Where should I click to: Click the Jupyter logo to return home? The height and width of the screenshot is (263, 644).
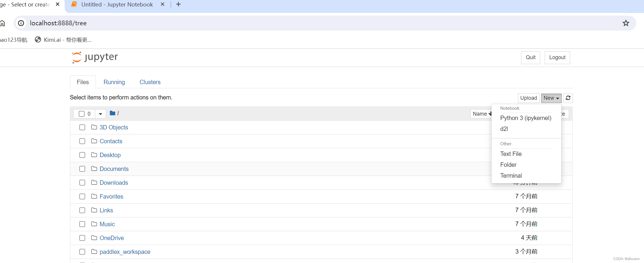(x=94, y=57)
